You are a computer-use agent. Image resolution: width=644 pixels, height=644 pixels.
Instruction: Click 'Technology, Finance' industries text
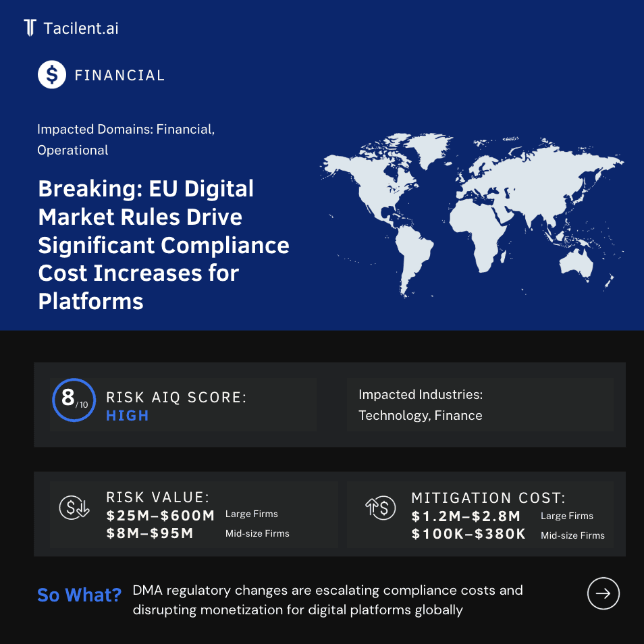point(420,415)
